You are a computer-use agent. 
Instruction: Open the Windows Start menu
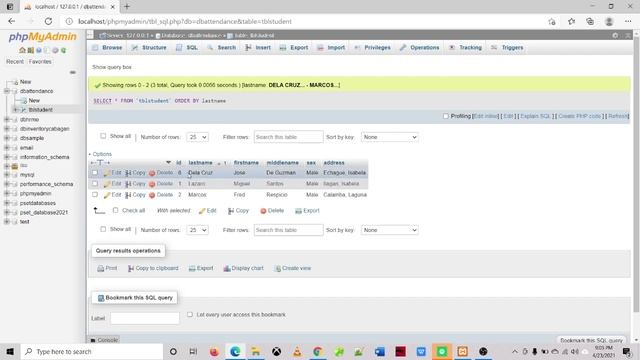[x=10, y=351]
